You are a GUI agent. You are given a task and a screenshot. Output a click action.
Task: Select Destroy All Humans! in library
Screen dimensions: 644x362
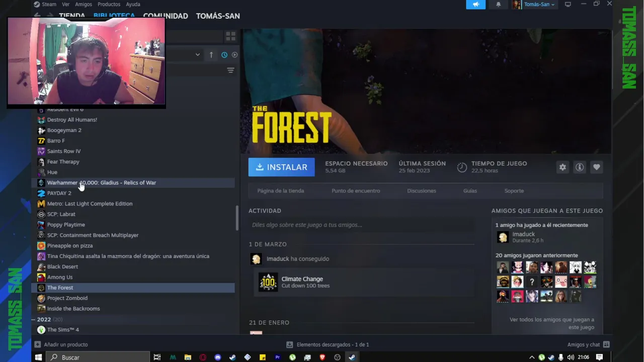click(x=72, y=120)
